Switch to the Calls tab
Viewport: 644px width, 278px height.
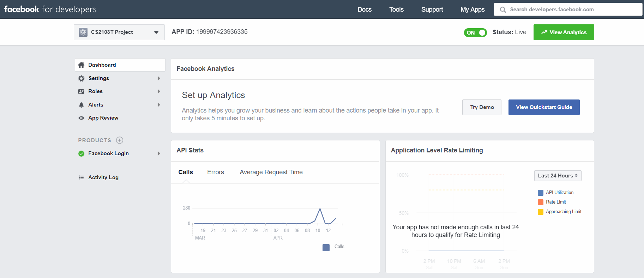tap(186, 172)
